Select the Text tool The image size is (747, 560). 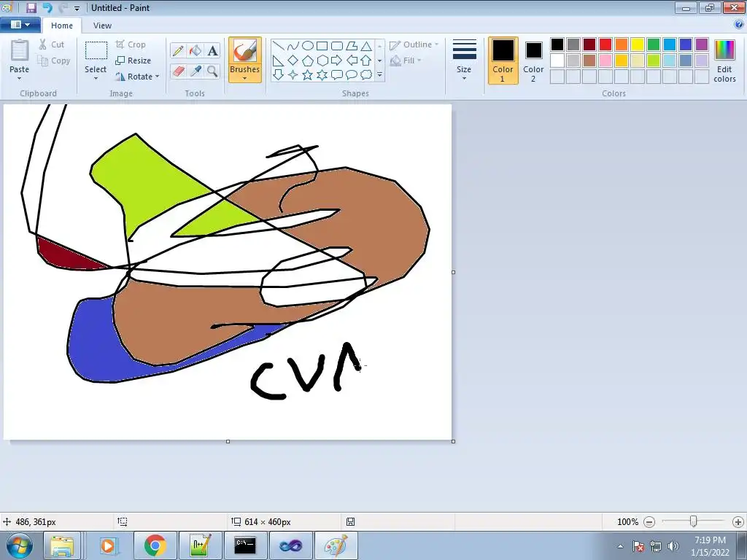[x=212, y=50]
